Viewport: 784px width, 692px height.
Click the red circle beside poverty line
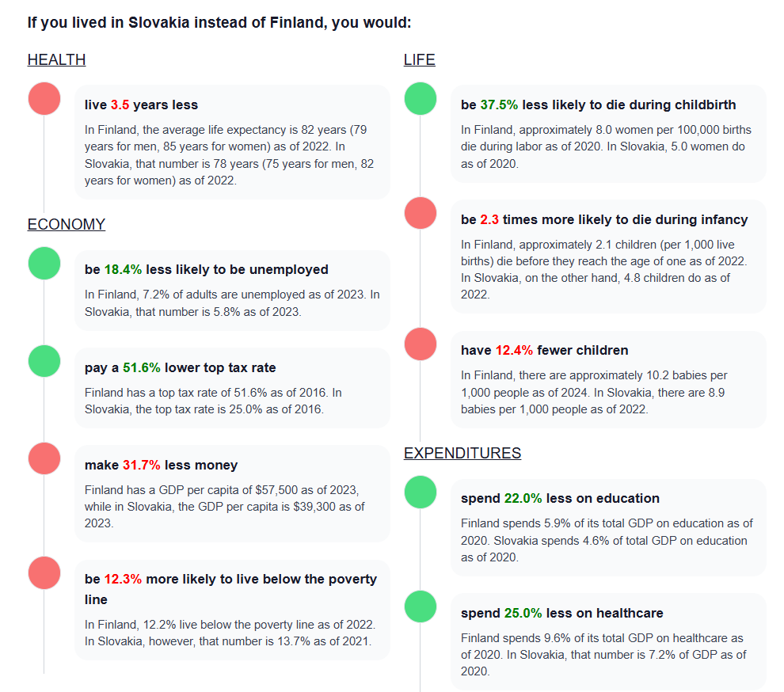tap(44, 572)
